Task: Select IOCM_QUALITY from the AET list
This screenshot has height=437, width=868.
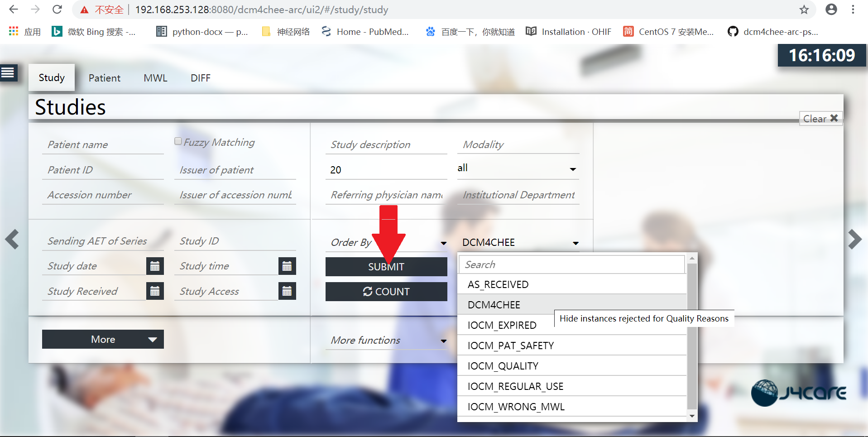Action: (503, 365)
